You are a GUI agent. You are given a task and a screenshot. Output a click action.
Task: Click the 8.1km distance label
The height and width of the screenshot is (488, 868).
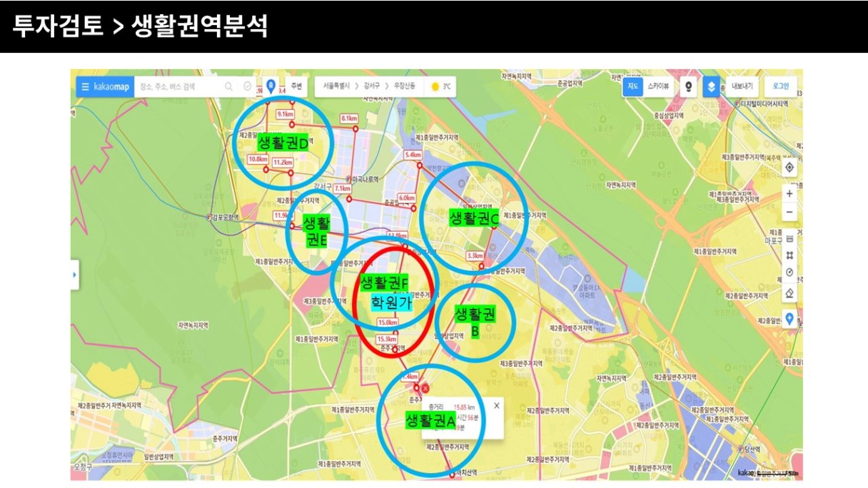pos(349,118)
